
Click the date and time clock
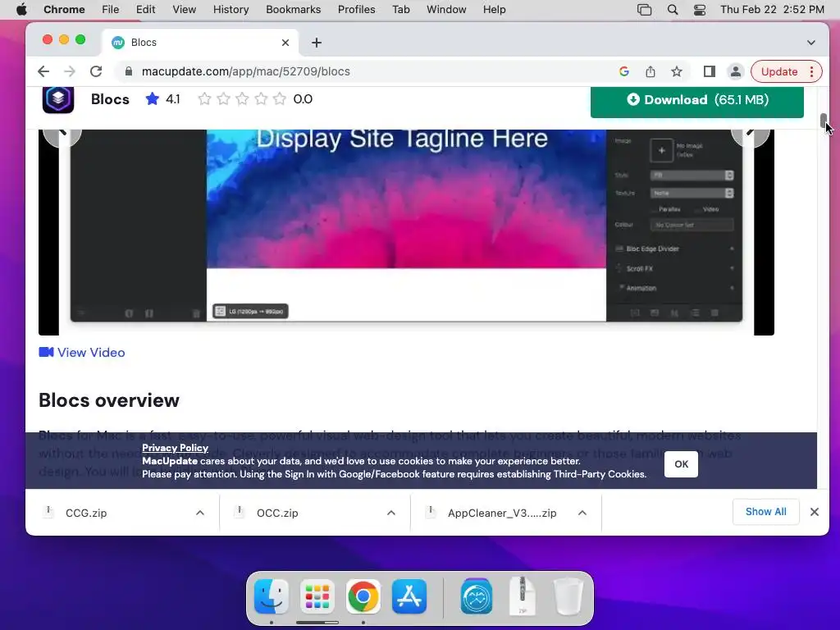pos(772,10)
